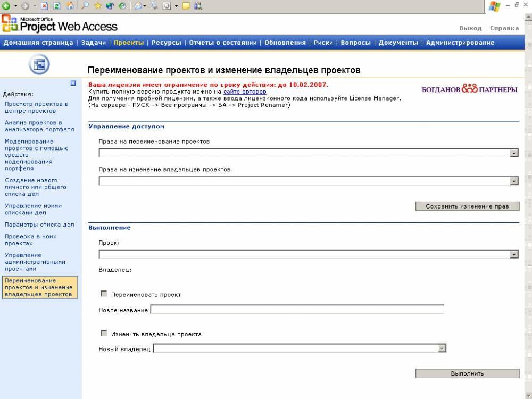Toggle Переименовать проект checkbox

coord(104,294)
